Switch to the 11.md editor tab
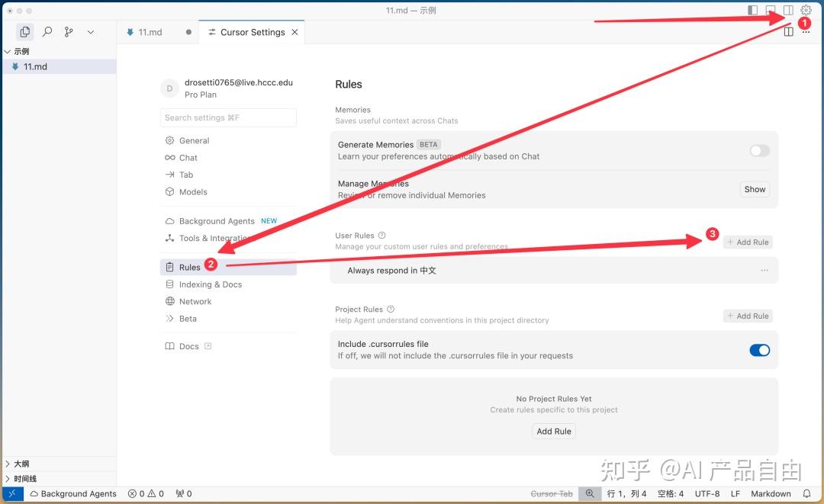Image resolution: width=824 pixels, height=504 pixels. point(150,32)
